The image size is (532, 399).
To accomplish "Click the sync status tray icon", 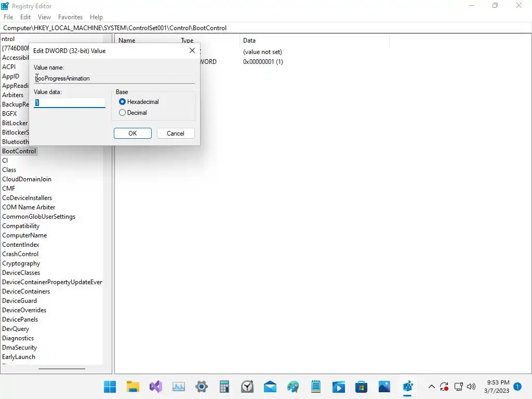I will point(444,387).
